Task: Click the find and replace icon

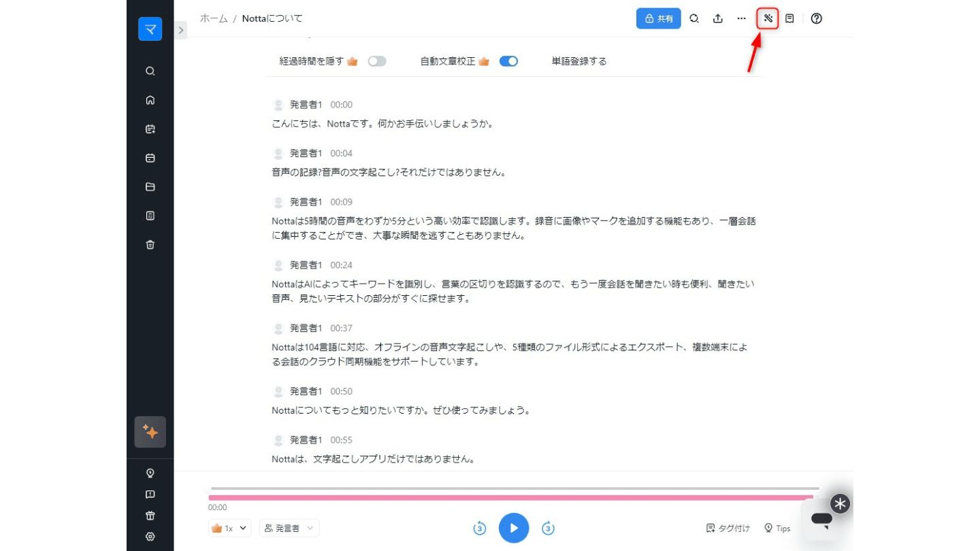Action: [694, 18]
